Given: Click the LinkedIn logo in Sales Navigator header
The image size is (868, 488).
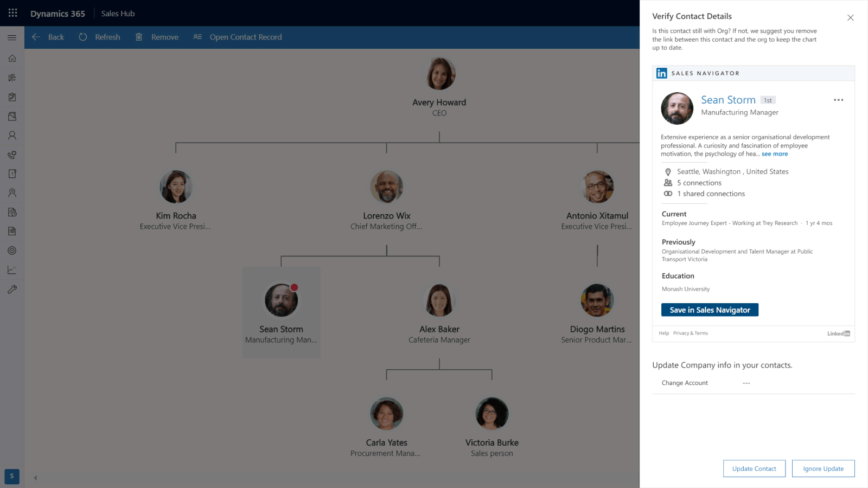Looking at the screenshot, I should (x=661, y=73).
